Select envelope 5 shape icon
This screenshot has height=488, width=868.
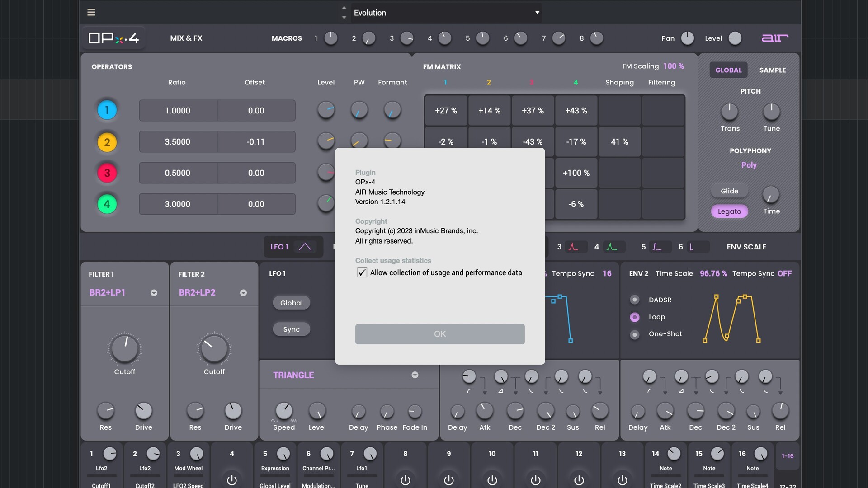point(656,247)
